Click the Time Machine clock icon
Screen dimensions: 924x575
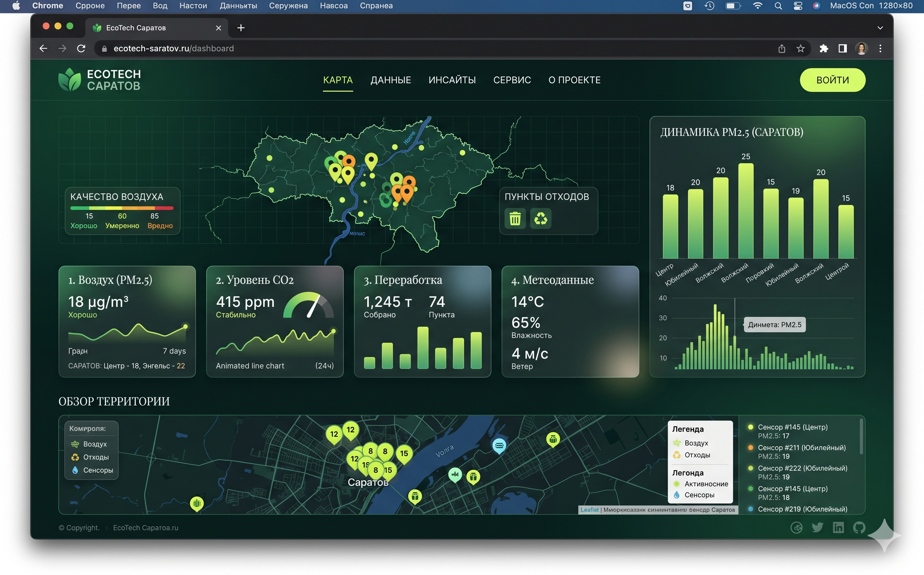[709, 6]
